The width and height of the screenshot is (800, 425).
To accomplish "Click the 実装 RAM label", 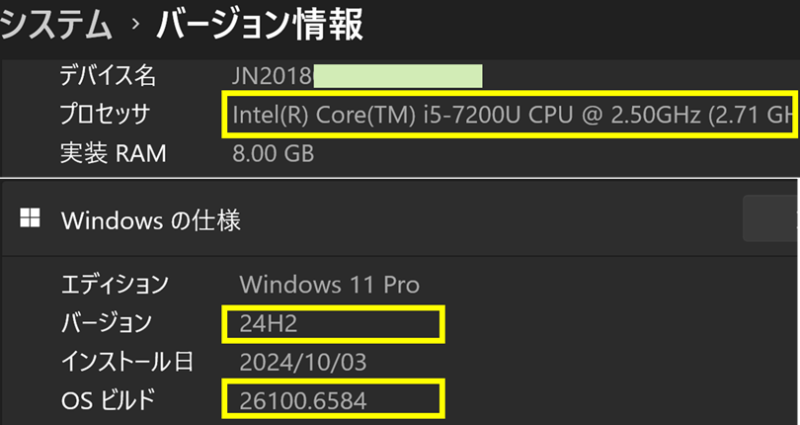I will (x=112, y=154).
